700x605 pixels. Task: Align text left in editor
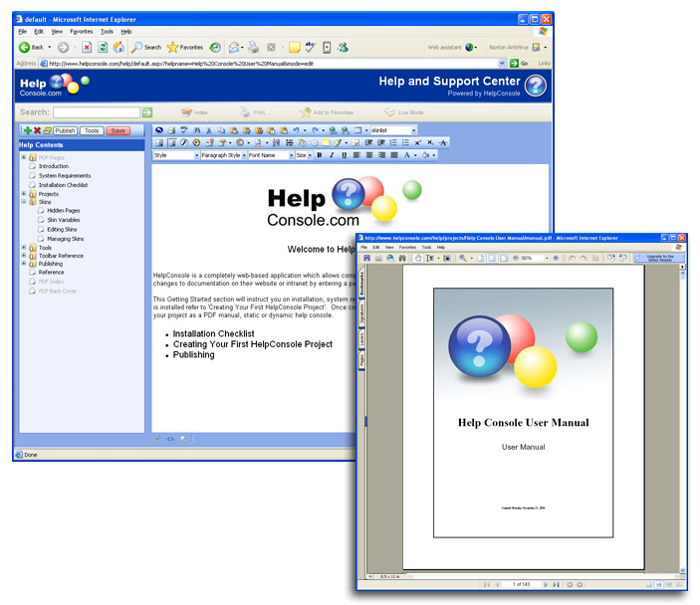[356, 155]
